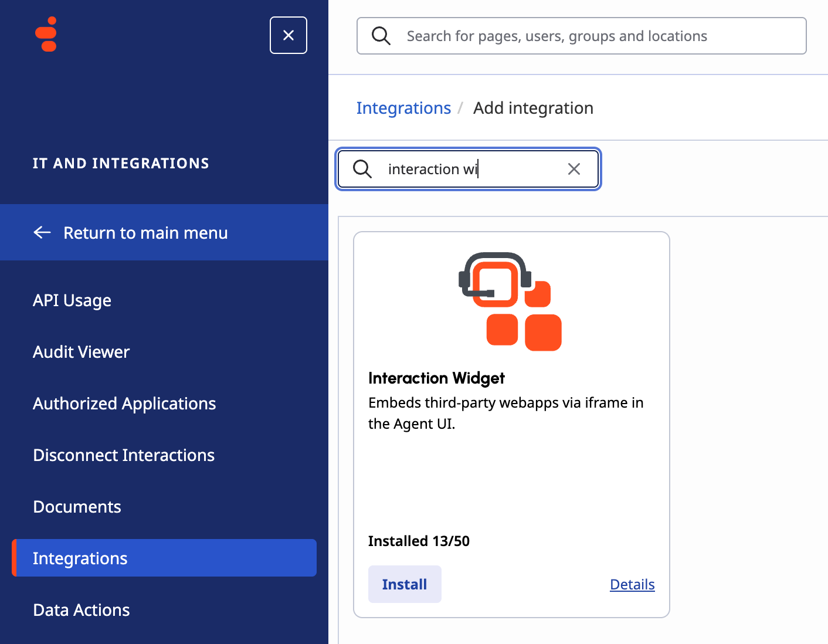Click into the 'interaction wi' search box

pos(469,169)
